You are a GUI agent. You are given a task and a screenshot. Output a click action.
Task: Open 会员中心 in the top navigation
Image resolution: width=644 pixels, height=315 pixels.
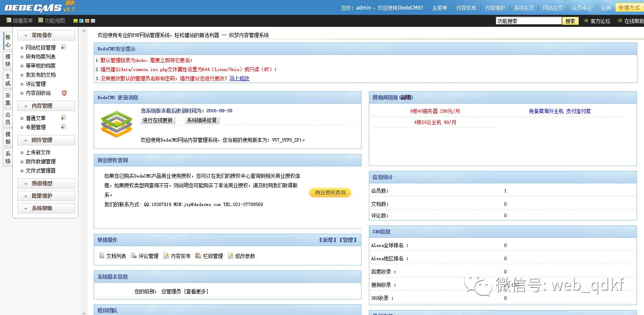582,8
